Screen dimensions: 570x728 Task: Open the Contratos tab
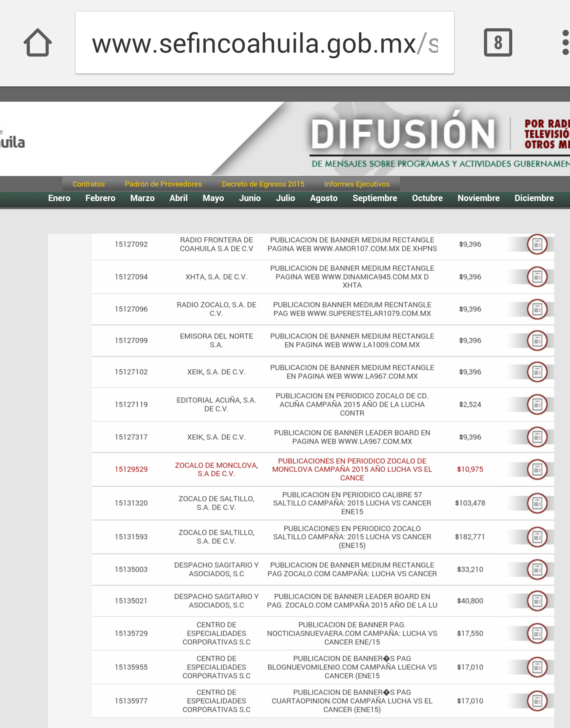click(x=88, y=184)
